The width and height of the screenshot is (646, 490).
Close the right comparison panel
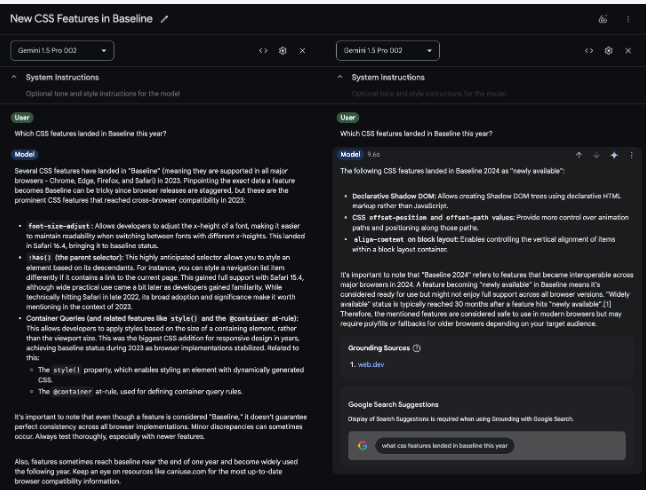pos(628,50)
